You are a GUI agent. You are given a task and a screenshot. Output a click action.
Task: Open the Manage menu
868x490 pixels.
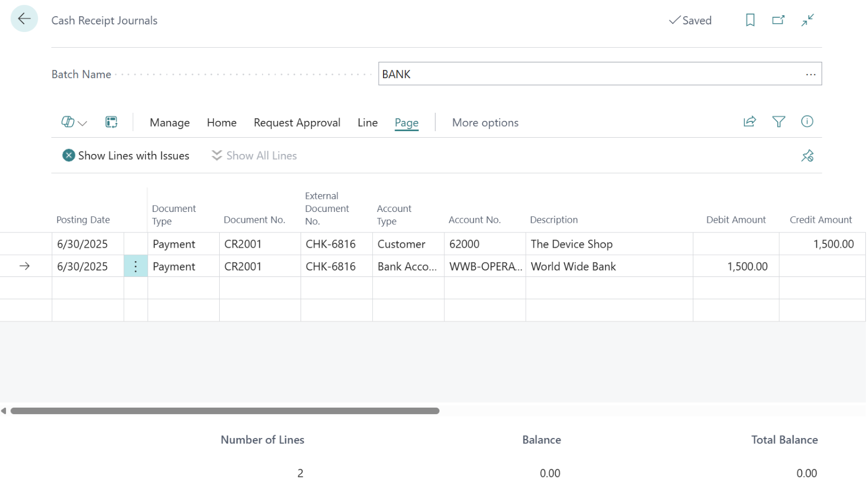click(169, 122)
